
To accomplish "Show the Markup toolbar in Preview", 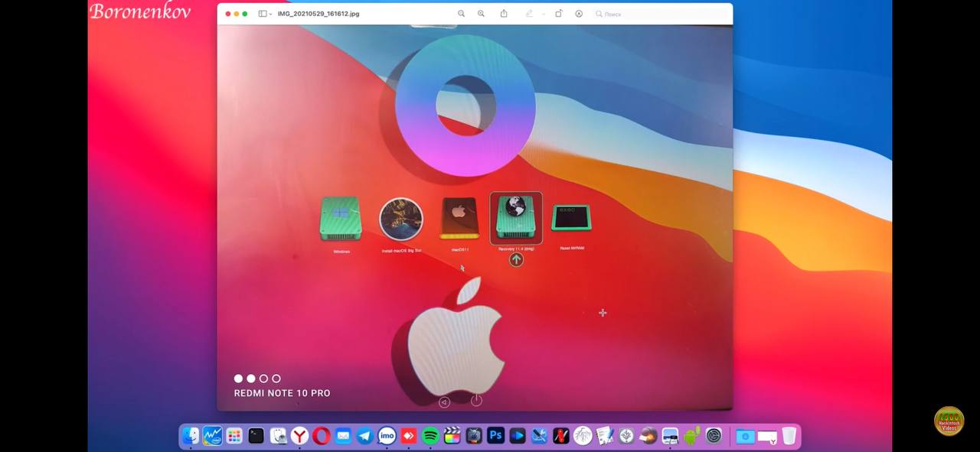I will coord(579,14).
